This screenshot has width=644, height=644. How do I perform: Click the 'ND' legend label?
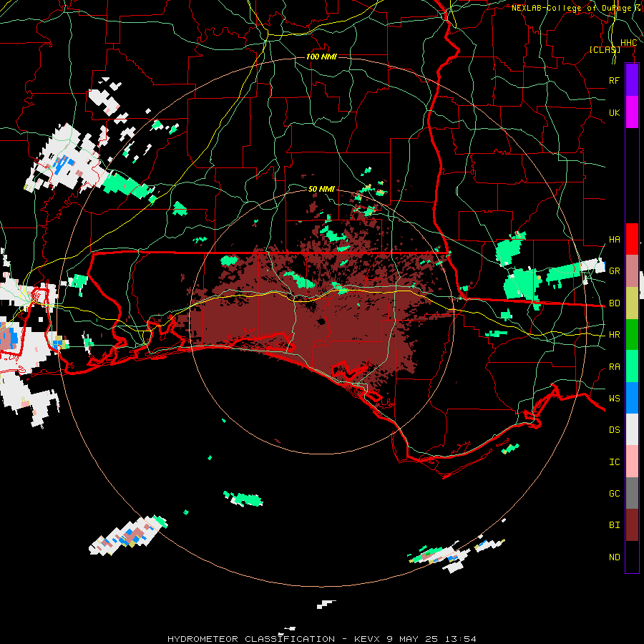coord(614,557)
